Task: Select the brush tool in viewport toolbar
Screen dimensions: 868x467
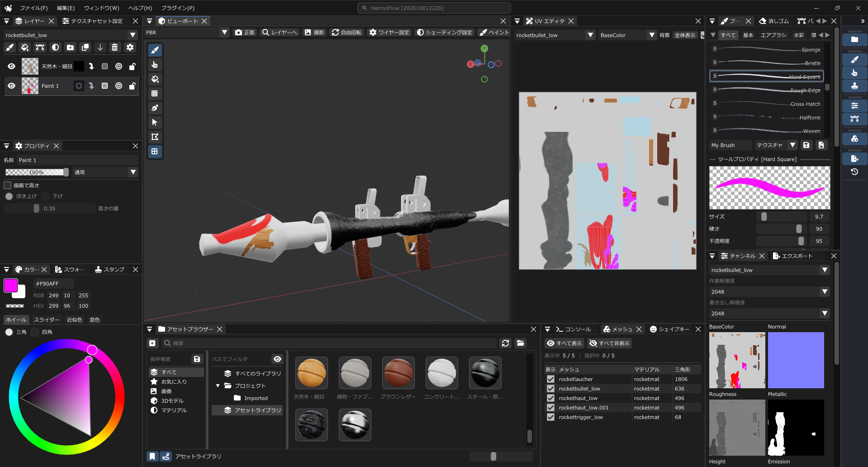Action: tap(155, 50)
